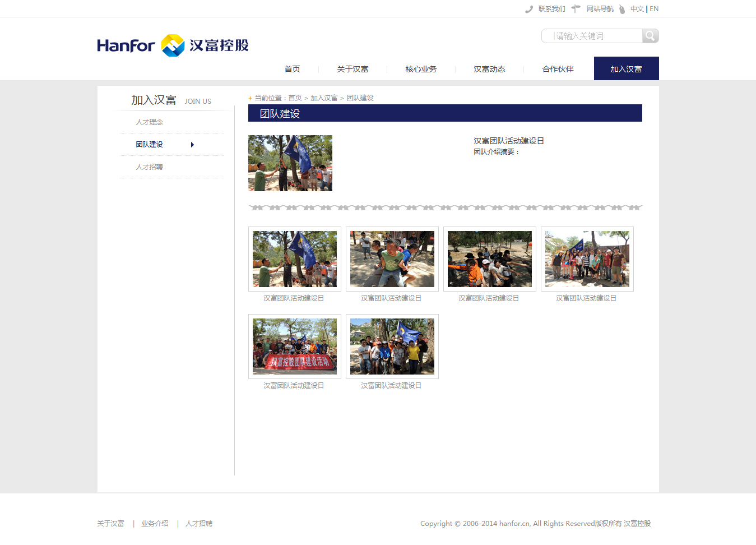
Task: Click the mouse icon before the language switcher
Action: click(621, 8)
